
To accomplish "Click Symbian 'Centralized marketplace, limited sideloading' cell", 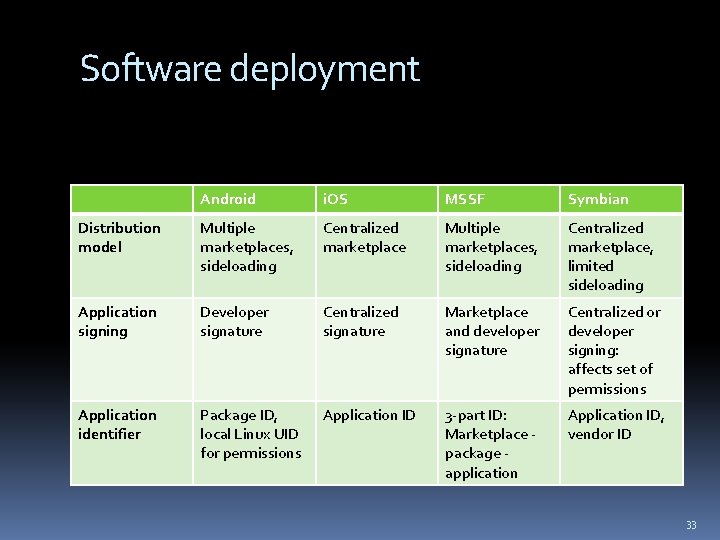I will [x=622, y=255].
